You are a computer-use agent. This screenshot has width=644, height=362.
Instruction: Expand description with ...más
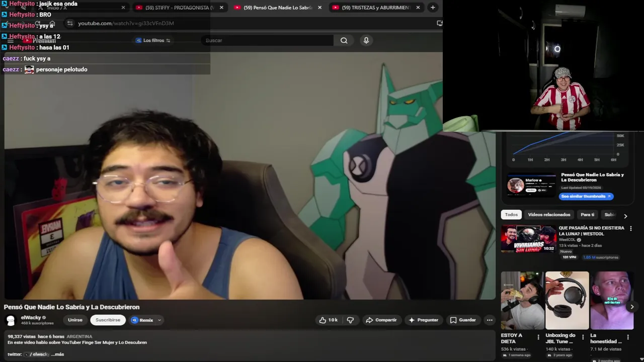(x=57, y=354)
